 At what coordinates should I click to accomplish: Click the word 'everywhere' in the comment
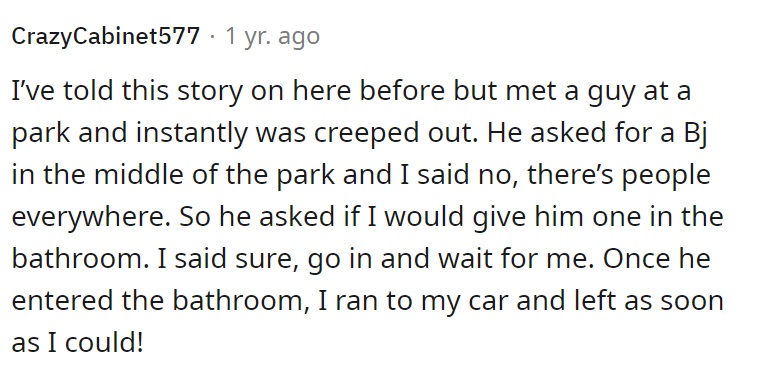click(89, 218)
